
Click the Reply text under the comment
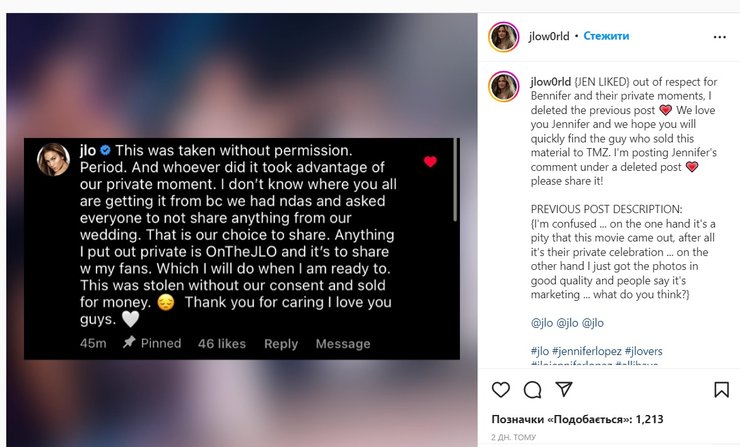click(x=281, y=343)
